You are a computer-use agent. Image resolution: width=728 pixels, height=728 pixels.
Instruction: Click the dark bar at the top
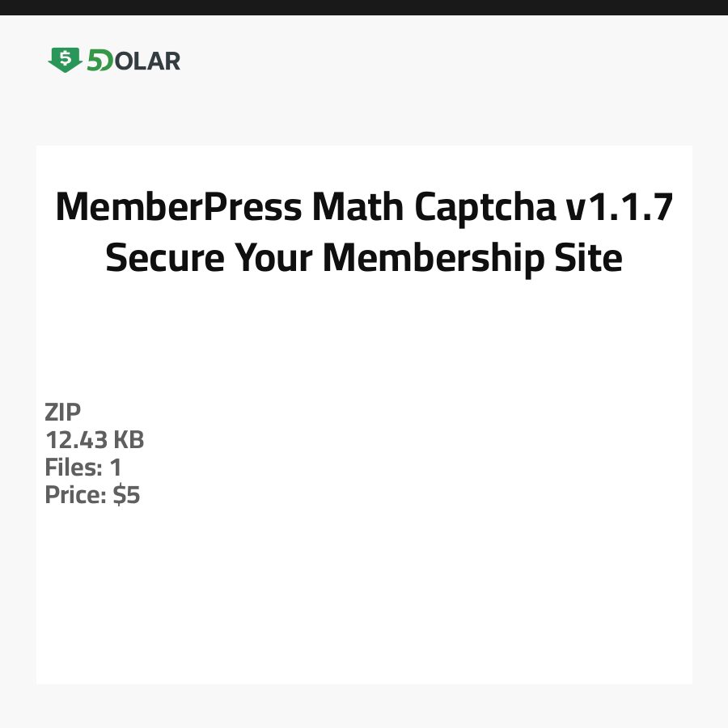click(364, 7)
